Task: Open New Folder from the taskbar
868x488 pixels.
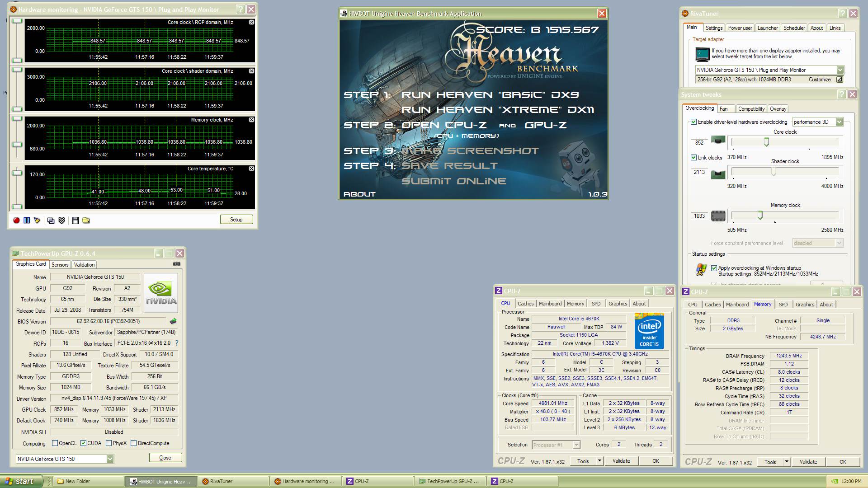Action: coord(88,482)
